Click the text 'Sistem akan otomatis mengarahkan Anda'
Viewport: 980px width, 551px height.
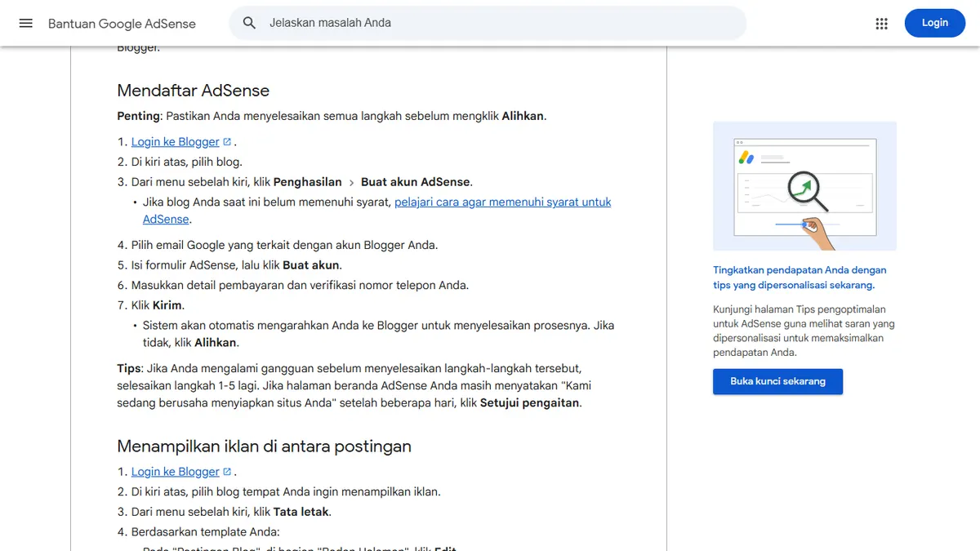(378, 334)
